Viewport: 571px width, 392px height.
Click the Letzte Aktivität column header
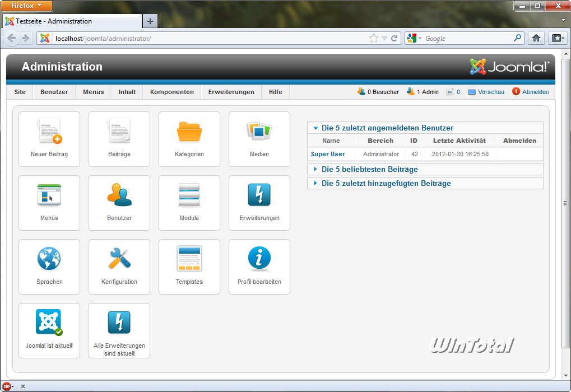point(459,141)
